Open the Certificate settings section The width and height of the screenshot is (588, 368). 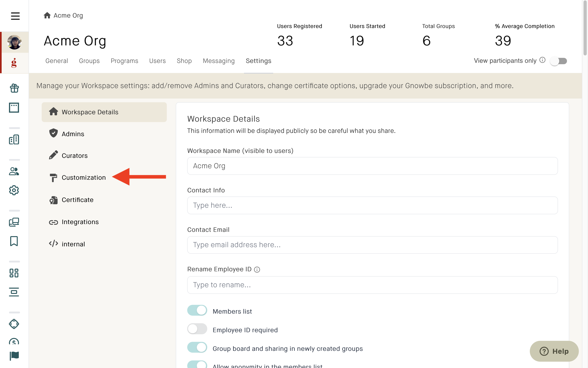point(104,200)
